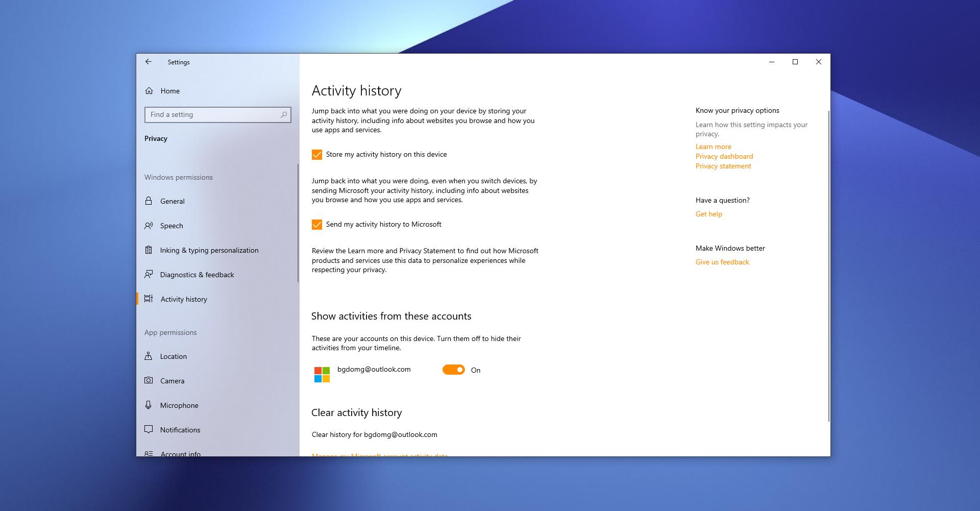Select the Camera icon

[149, 381]
